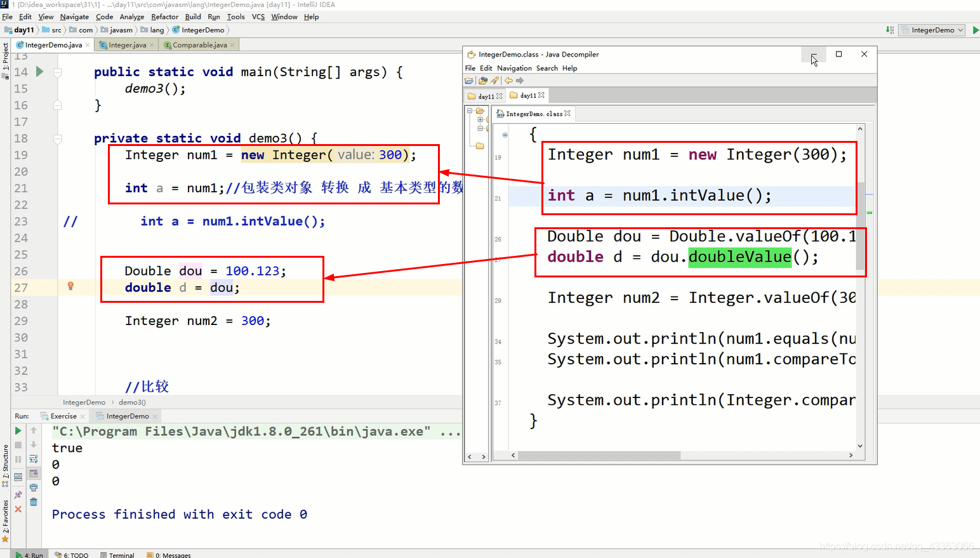Click the green Run button in top-right toolbar
The image size is (980, 558).
(976, 30)
